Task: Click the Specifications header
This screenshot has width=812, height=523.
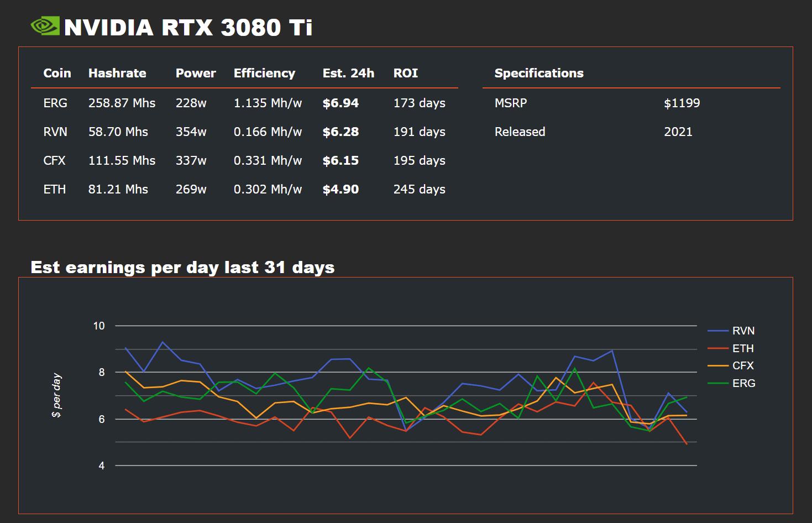Action: pos(539,73)
